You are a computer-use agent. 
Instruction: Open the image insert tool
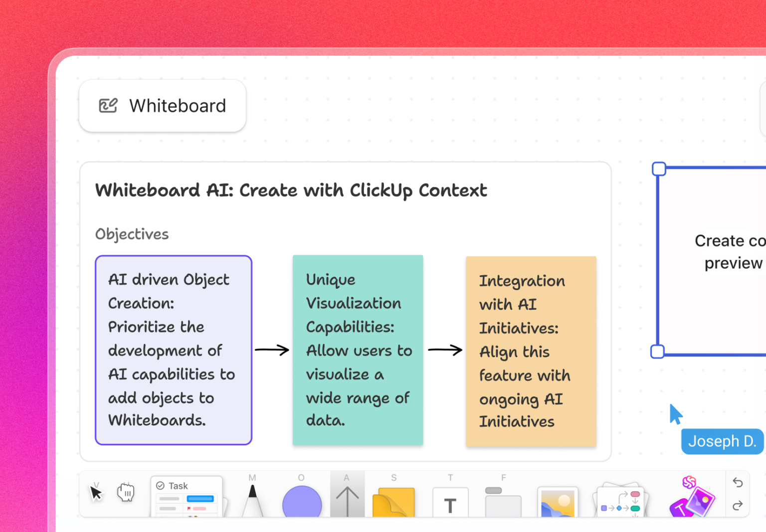tap(558, 504)
